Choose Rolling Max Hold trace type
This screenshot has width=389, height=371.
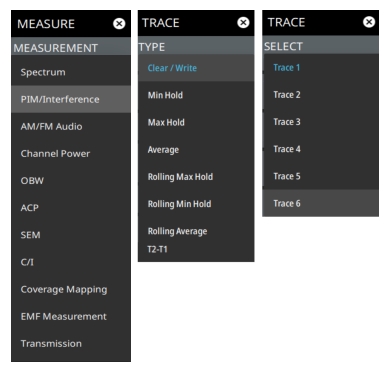pyautogui.click(x=196, y=177)
